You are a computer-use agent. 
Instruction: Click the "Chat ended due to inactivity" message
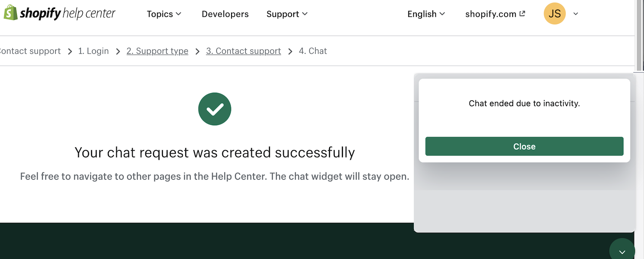coord(524,104)
